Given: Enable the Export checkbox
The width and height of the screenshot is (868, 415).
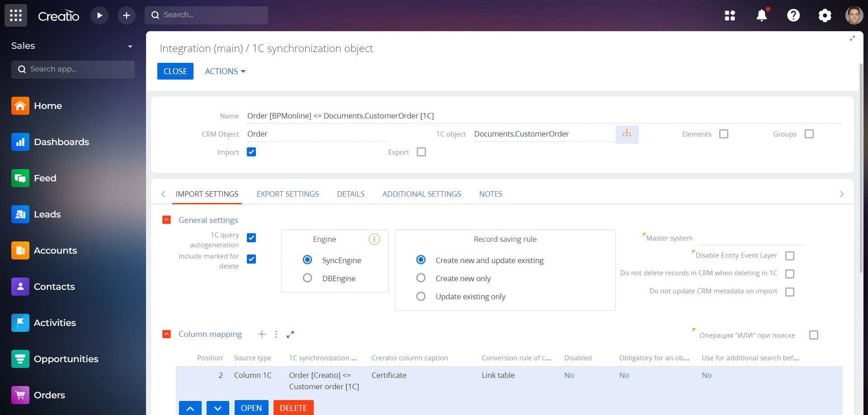Looking at the screenshot, I should pos(421,152).
